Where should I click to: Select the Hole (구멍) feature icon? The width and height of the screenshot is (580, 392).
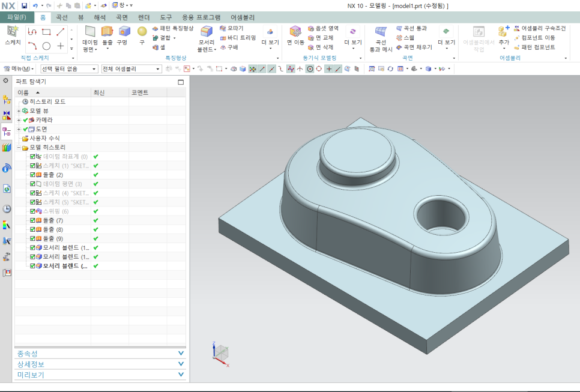tap(124, 31)
